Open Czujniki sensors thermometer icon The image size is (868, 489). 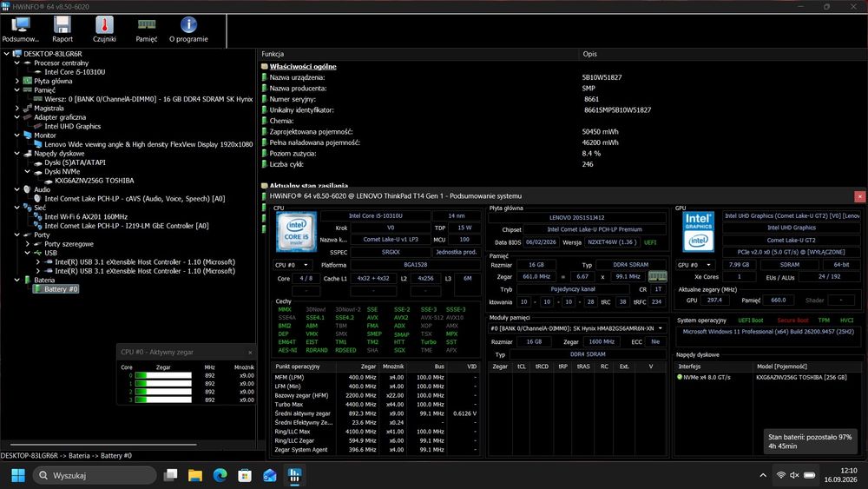tap(104, 30)
